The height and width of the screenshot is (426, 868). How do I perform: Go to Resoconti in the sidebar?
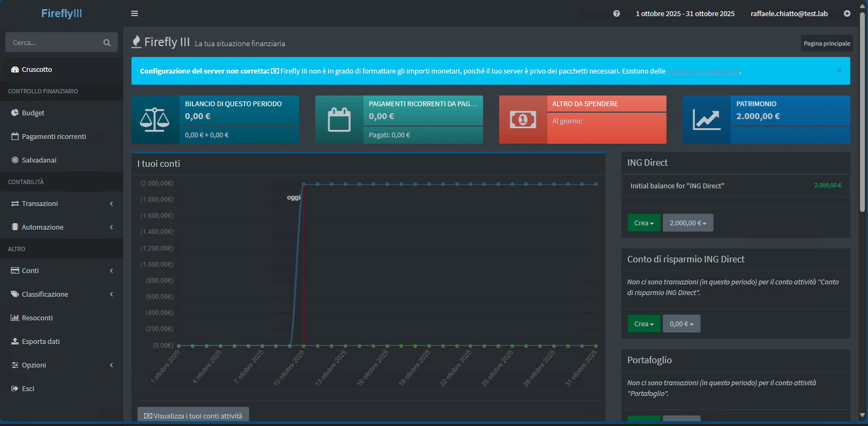(x=37, y=318)
